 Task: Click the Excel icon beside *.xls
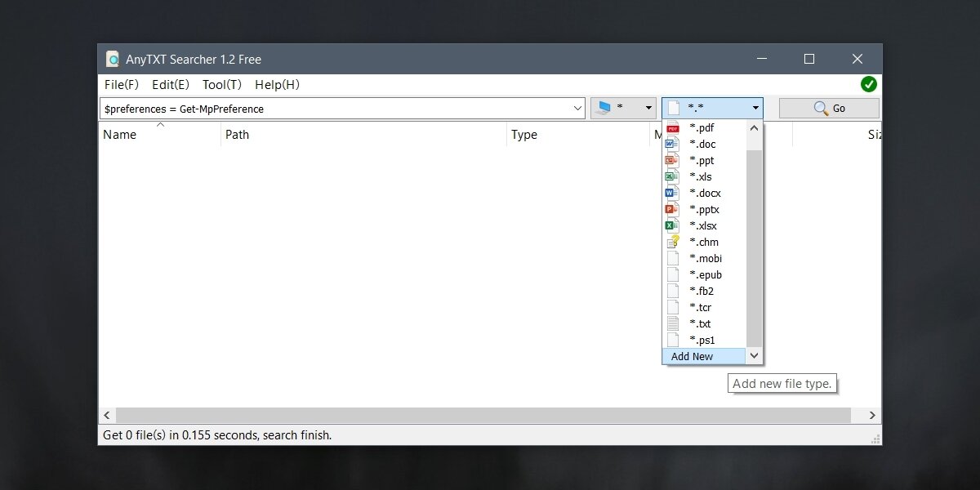[x=672, y=176]
